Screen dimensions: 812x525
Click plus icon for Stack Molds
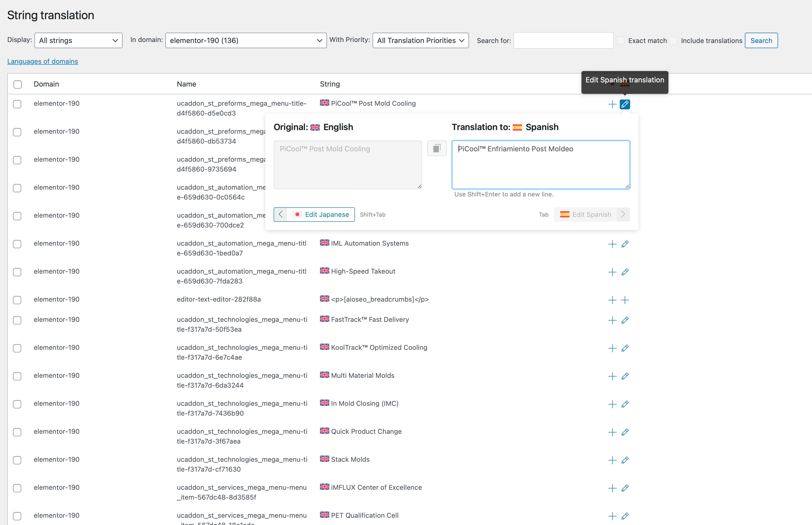[x=612, y=460]
